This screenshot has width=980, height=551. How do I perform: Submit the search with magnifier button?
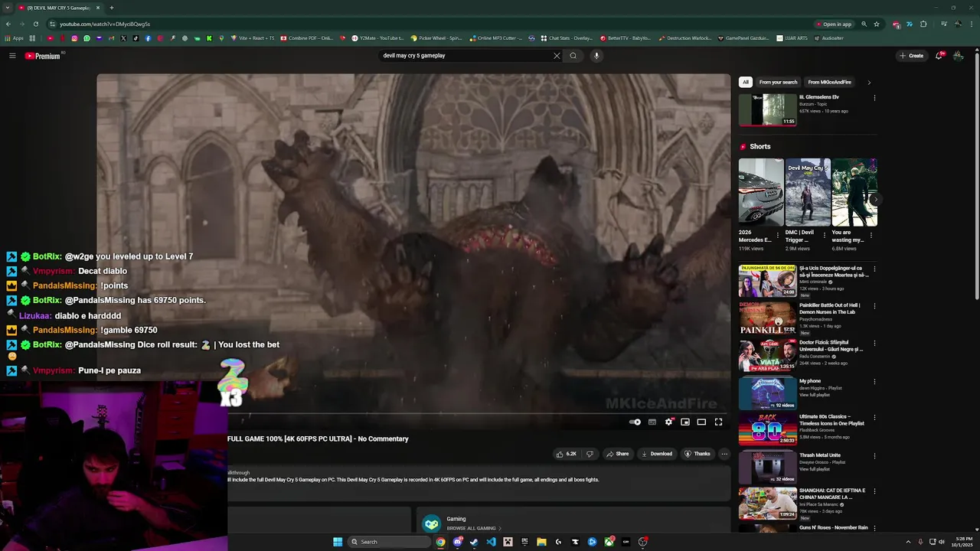pos(573,56)
